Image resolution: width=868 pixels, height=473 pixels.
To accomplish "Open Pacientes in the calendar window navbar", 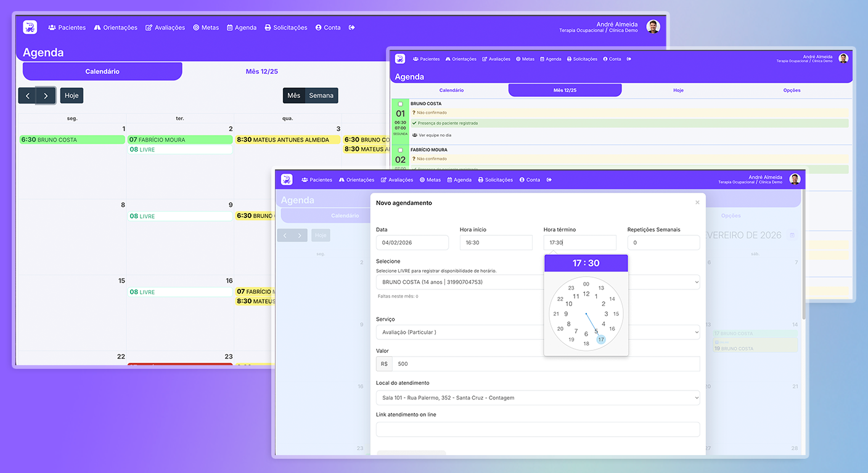I will (x=67, y=28).
